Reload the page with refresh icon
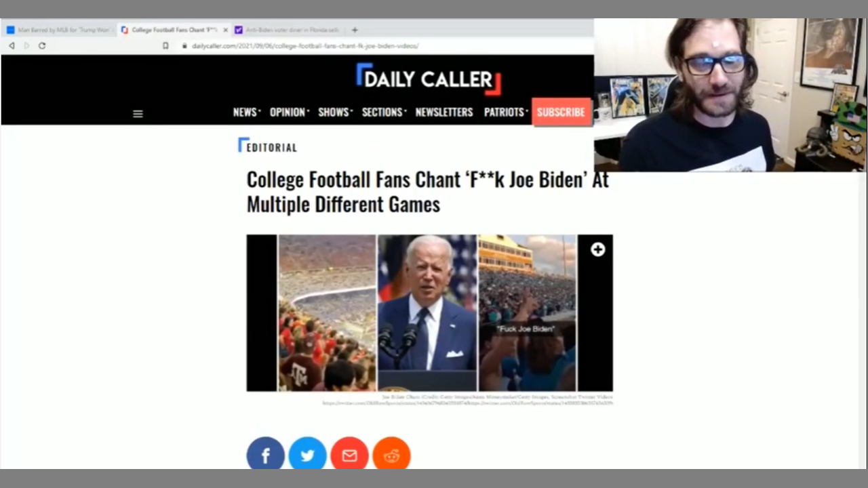This screenshot has height=488, width=868. pos(42,45)
